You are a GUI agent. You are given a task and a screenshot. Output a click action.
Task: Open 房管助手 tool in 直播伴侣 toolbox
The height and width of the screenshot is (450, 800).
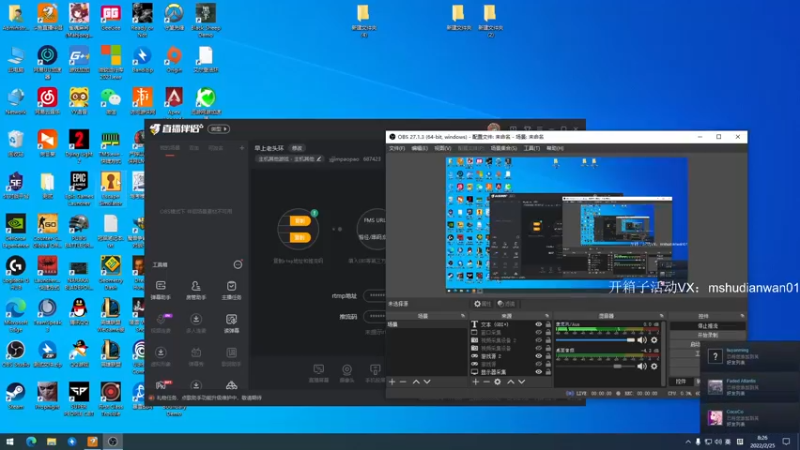196,290
